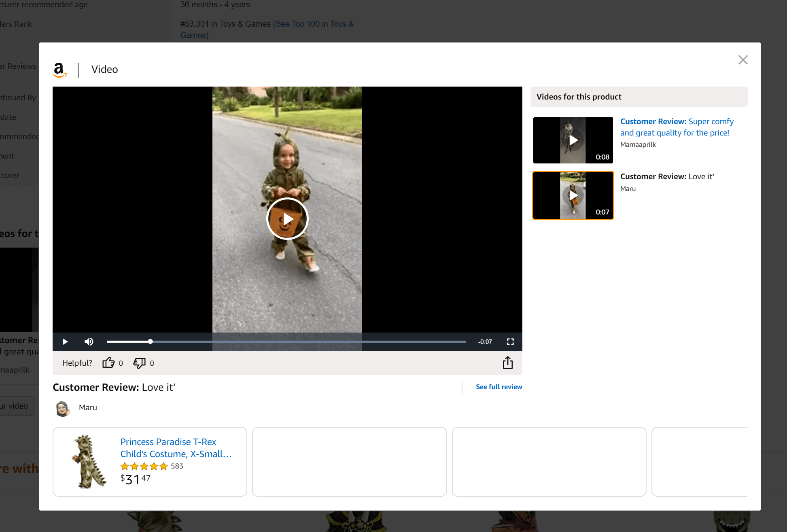Screen dimensions: 787x532
Task: Enter fullscreen mode for the video
Action: click(x=510, y=342)
